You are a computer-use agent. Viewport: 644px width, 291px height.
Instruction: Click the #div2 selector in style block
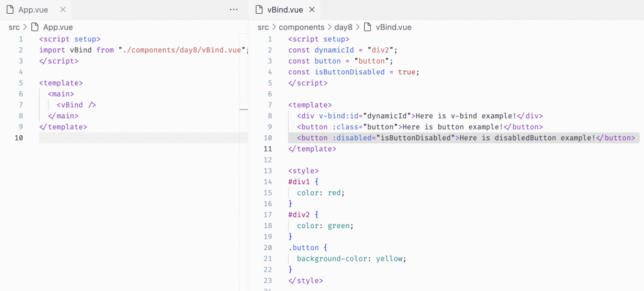[x=299, y=215]
